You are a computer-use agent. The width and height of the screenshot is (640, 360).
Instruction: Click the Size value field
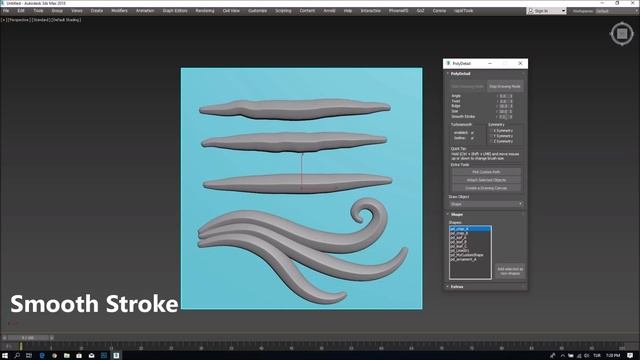click(x=503, y=111)
